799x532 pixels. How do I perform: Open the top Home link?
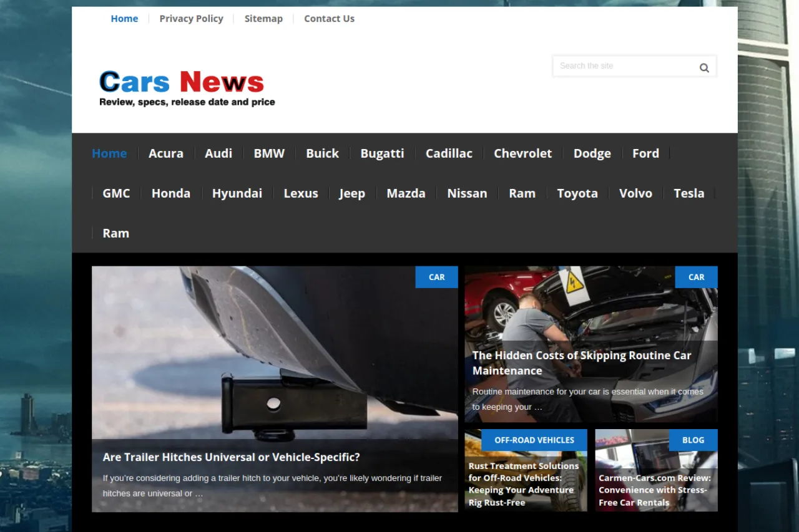124,19
